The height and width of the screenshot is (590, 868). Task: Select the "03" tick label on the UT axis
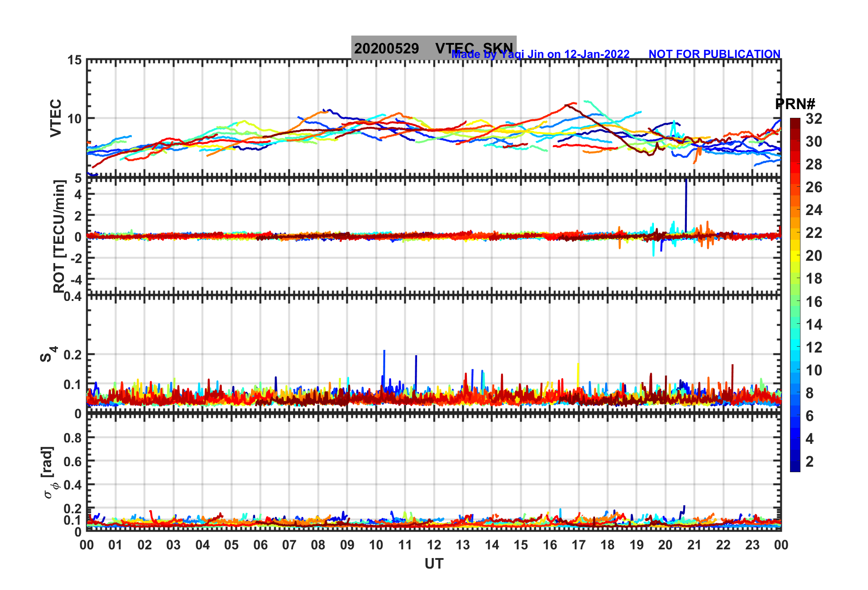pos(173,545)
